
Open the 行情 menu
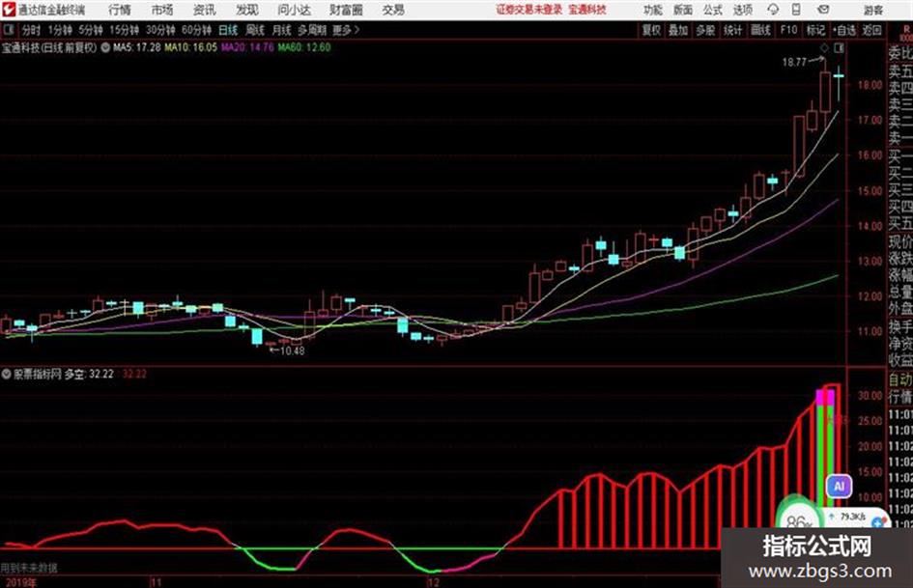coord(120,10)
